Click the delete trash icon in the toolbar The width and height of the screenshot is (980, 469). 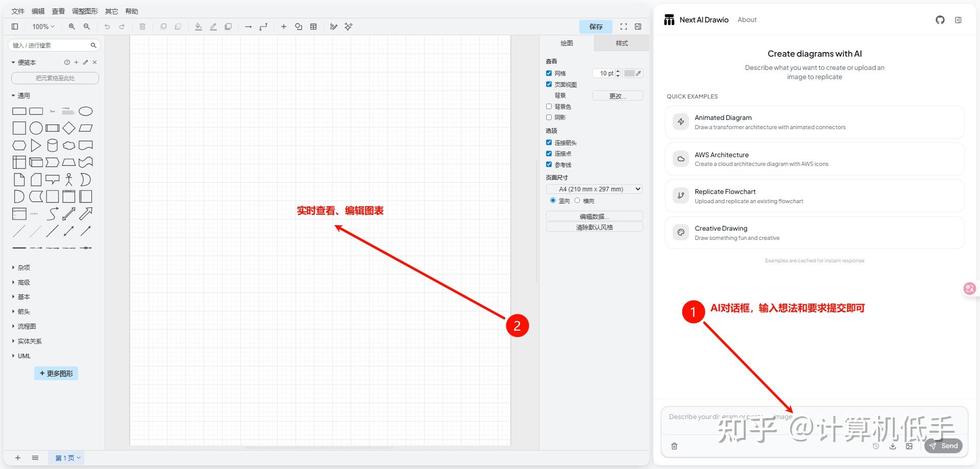pos(142,27)
